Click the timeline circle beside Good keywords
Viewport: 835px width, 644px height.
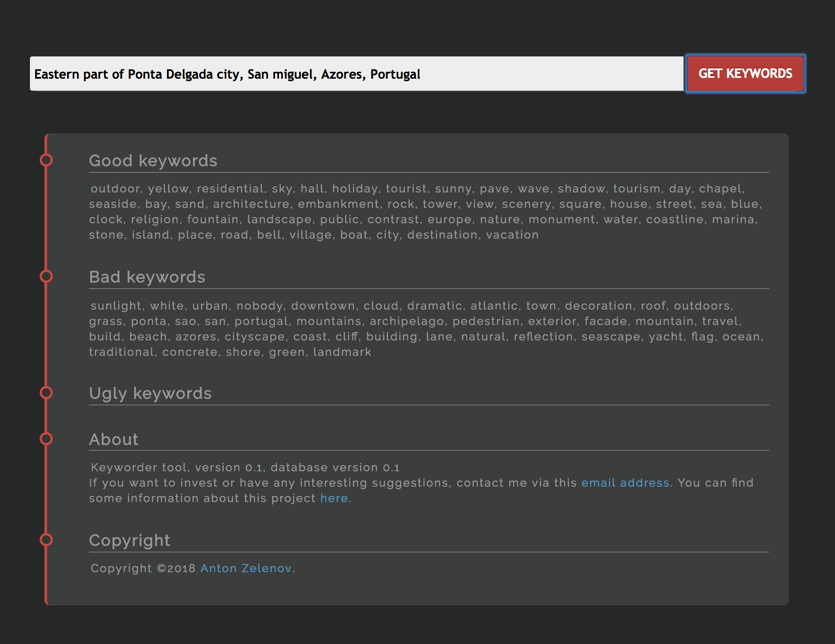point(46,160)
